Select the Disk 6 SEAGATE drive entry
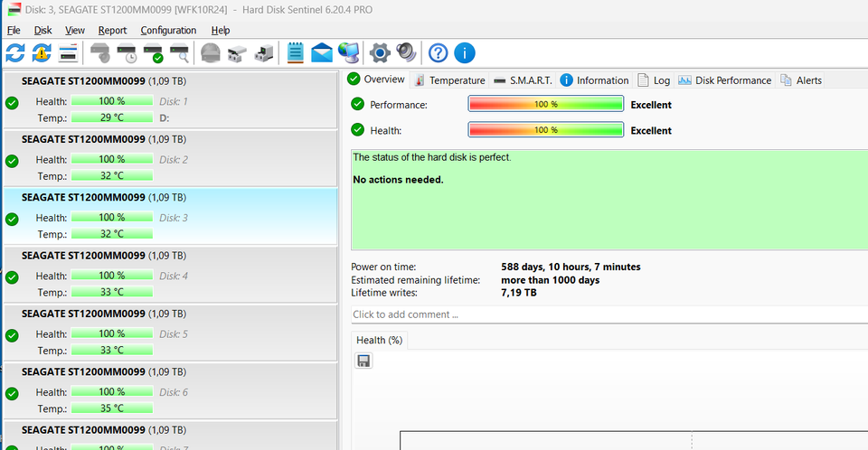The width and height of the screenshot is (868, 450). point(171,390)
